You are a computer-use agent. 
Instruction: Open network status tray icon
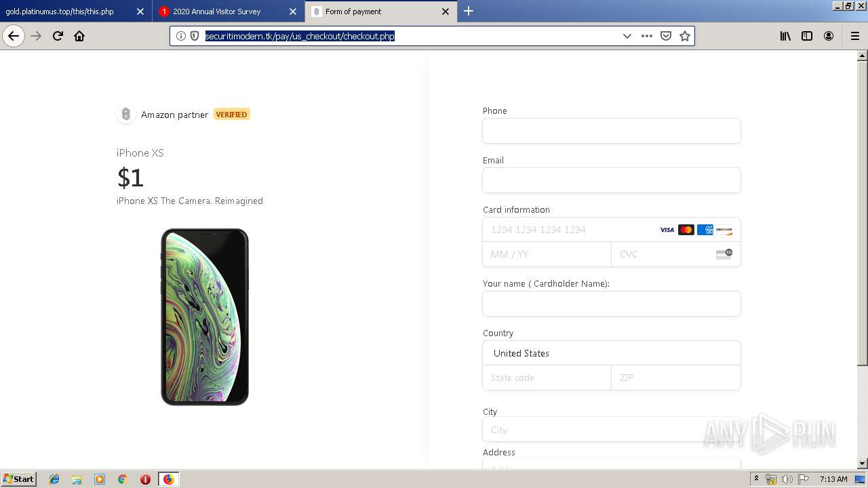tap(771, 479)
